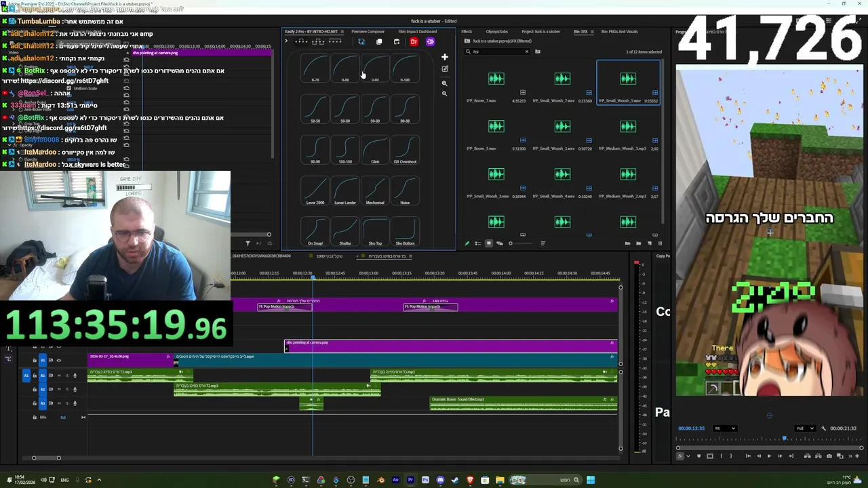Step forward one frame in Program Monitor
Viewport: 868px width, 488px height.
pos(780,456)
